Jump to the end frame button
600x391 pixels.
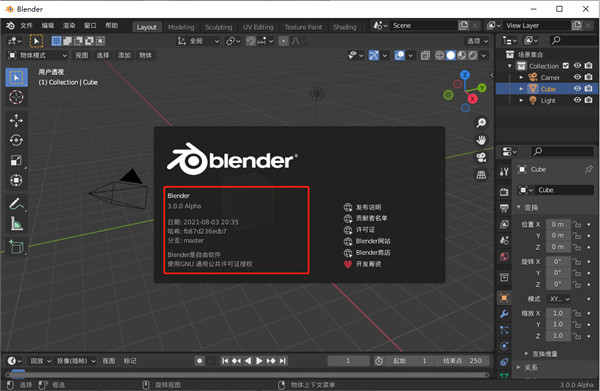pos(282,361)
